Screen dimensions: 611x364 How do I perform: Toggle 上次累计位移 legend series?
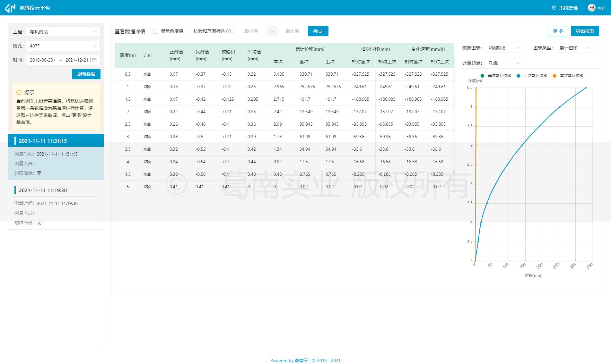531,76
